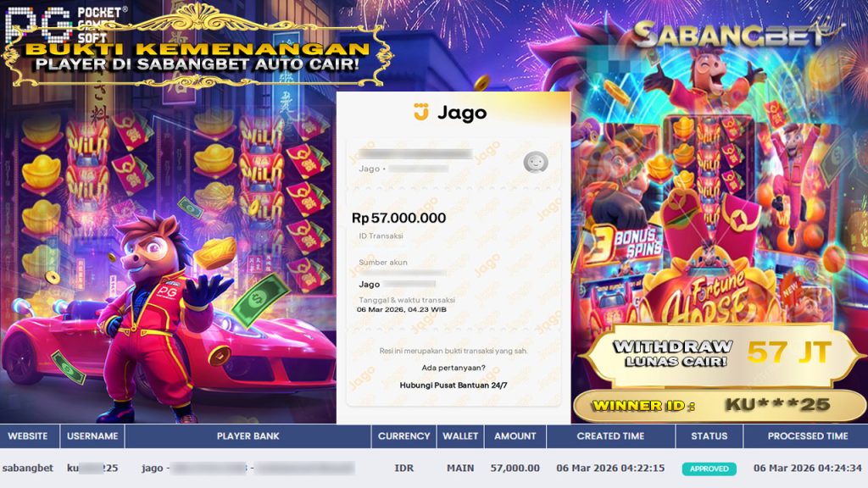Image resolution: width=868 pixels, height=488 pixels.
Task: Select the AMOUNT column header
Action: point(515,436)
